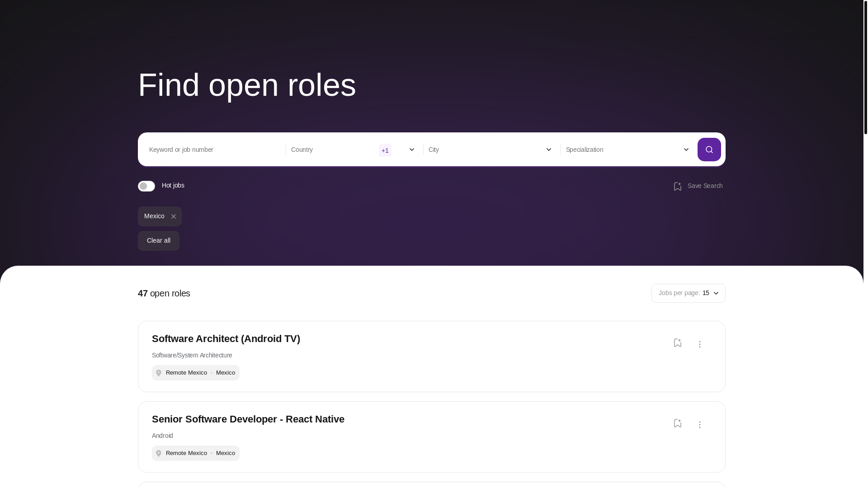Toggle the Hot jobs switch
This screenshot has width=868, height=488.
tap(146, 186)
